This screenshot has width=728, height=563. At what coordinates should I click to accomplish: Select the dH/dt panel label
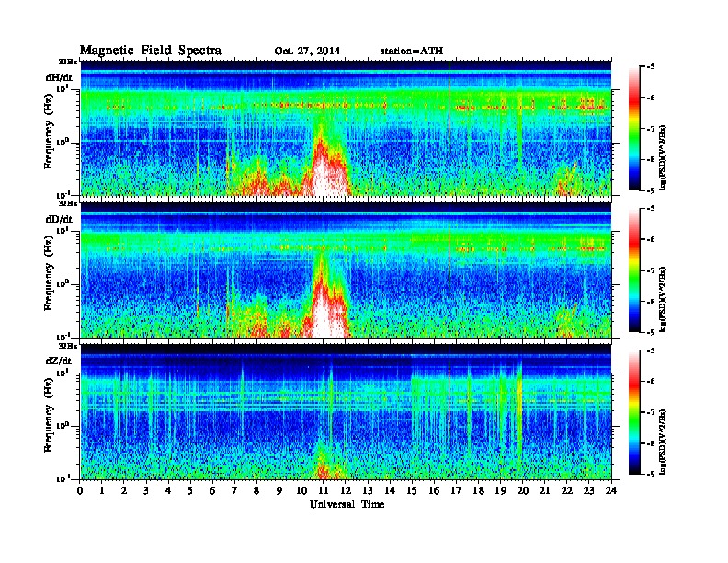[59, 77]
